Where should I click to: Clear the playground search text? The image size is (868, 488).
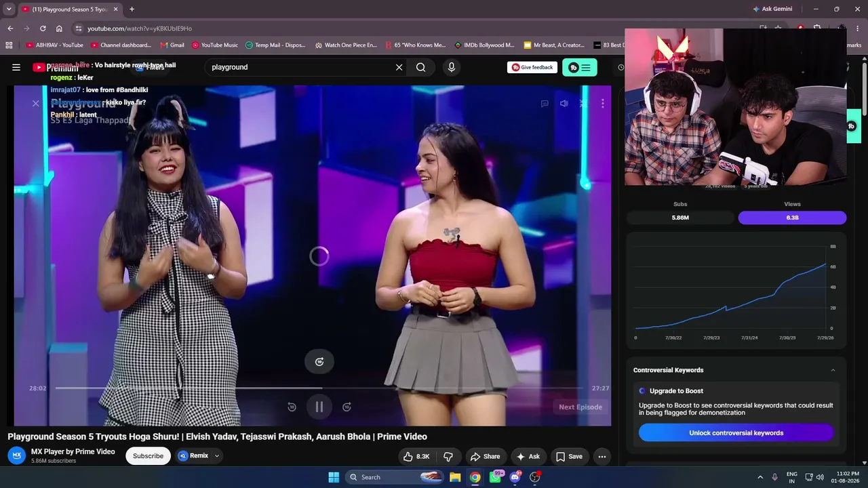[x=399, y=67]
